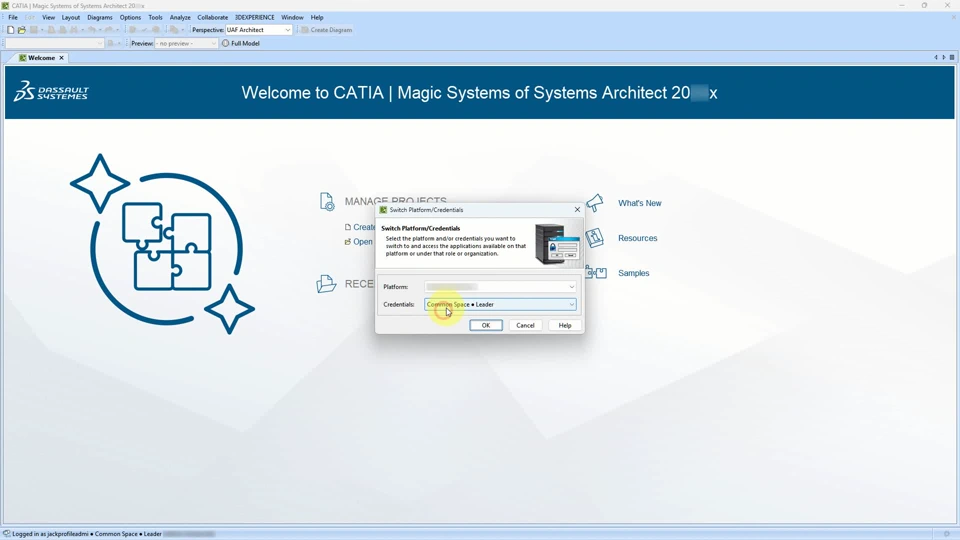Open the What's New link
960x540 pixels.
click(639, 203)
